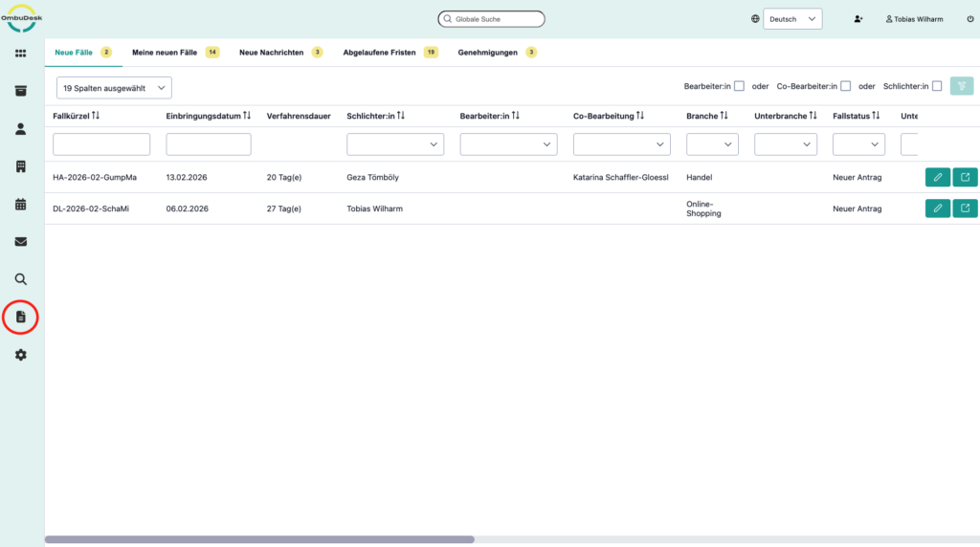
Task: Open the circled document icon in sidebar
Action: pos(20,317)
